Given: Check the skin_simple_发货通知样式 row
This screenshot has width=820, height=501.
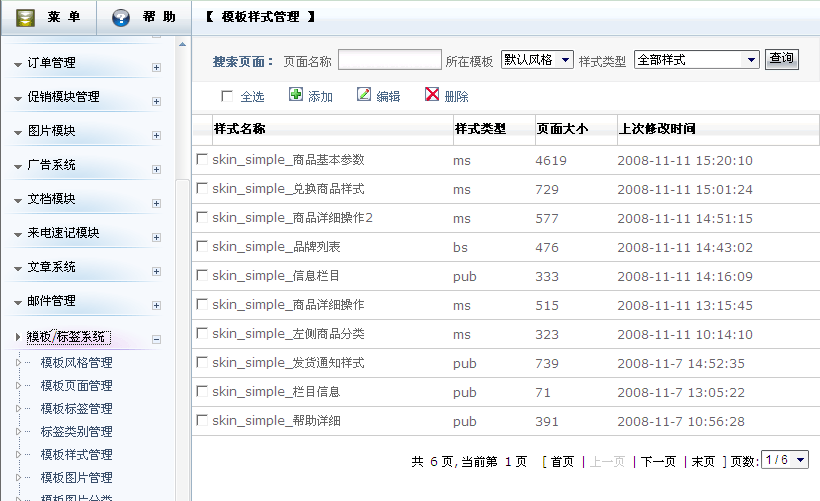Looking at the screenshot, I should pyautogui.click(x=202, y=362).
